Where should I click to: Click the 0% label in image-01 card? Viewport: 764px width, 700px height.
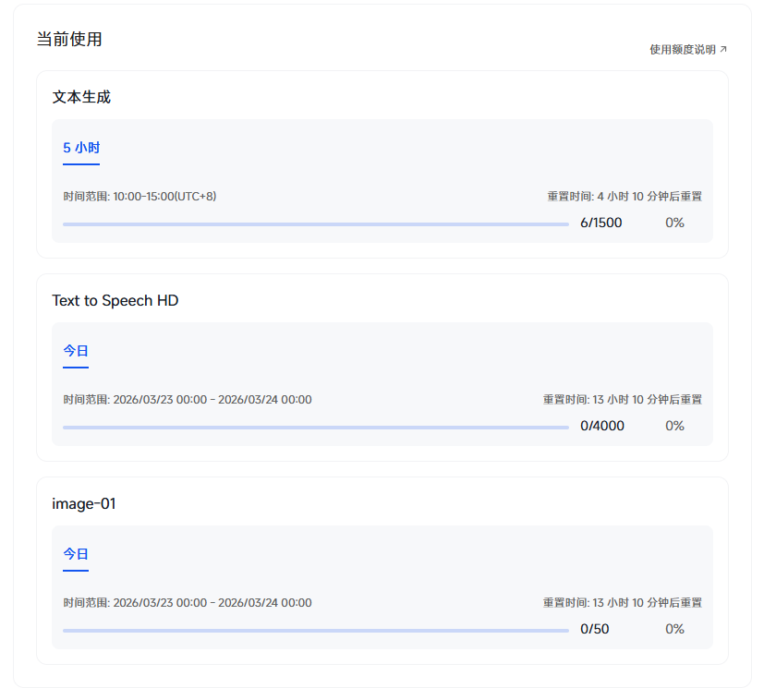pos(674,629)
